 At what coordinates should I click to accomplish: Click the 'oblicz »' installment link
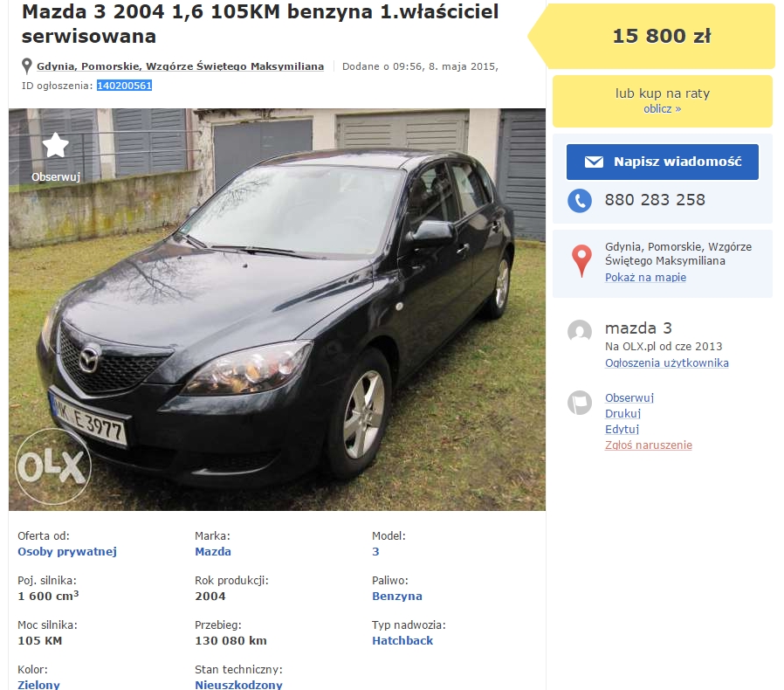662,109
